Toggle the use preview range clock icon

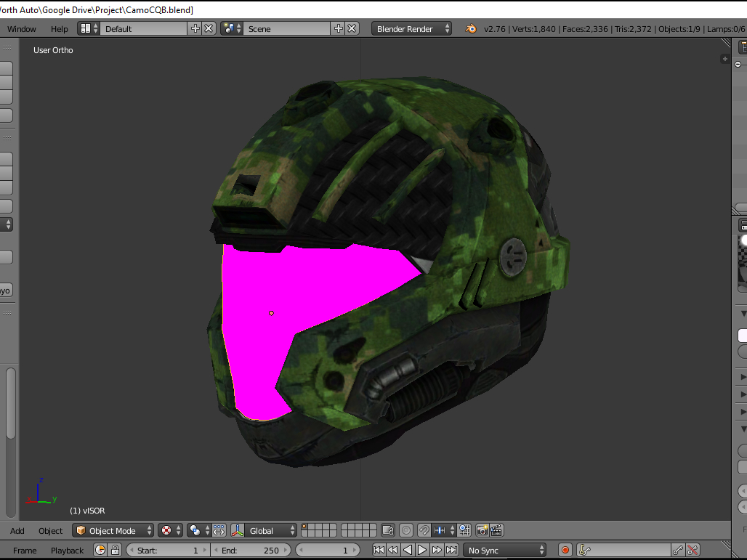[x=100, y=551]
